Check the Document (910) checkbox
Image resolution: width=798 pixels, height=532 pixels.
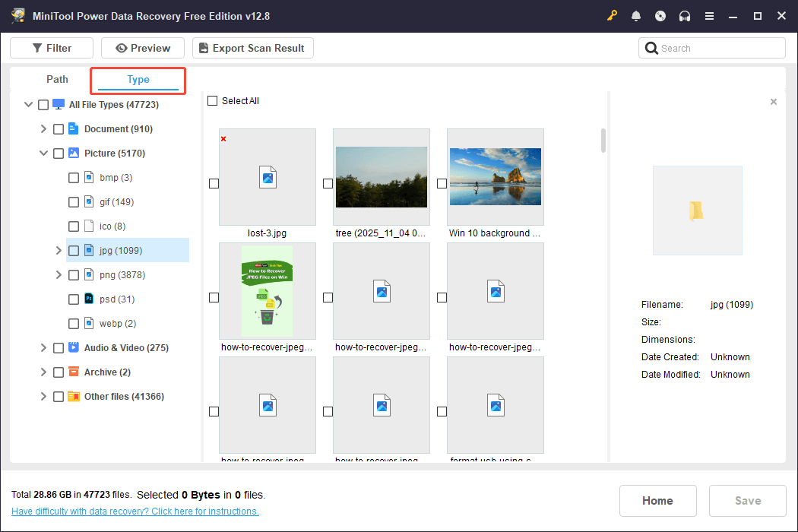(59, 129)
